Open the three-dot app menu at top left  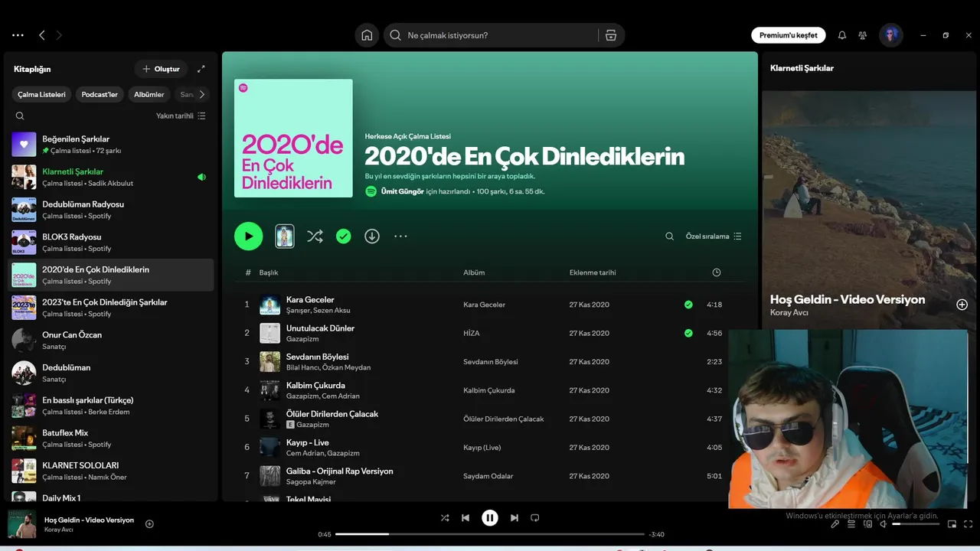pyautogui.click(x=18, y=35)
